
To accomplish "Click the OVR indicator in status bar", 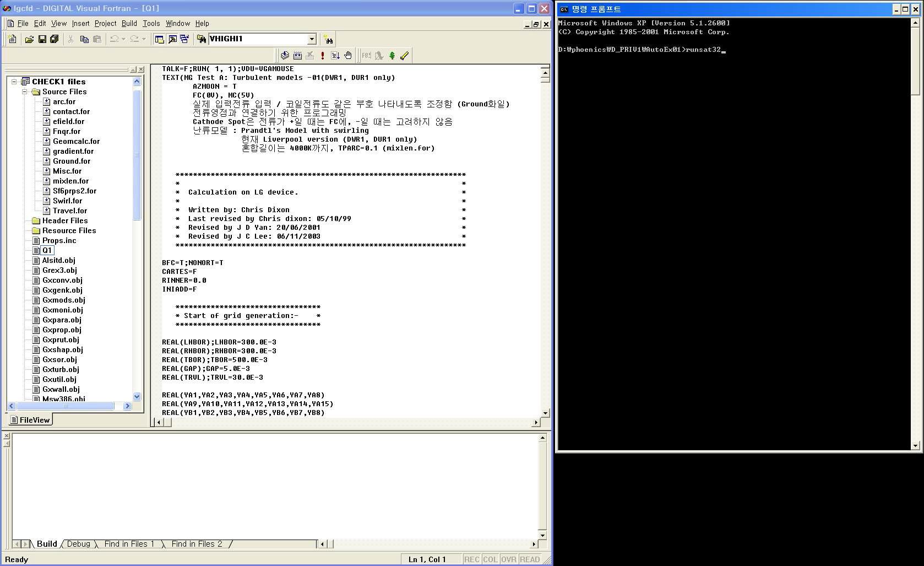I will point(508,559).
